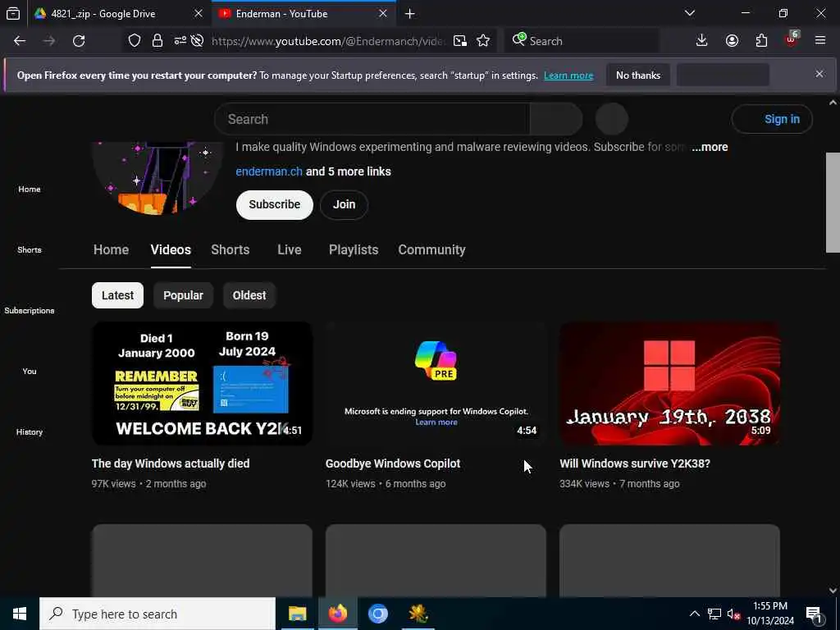Screen dimensions: 840x630
Task: View site security padlock information
Action: (x=157, y=41)
